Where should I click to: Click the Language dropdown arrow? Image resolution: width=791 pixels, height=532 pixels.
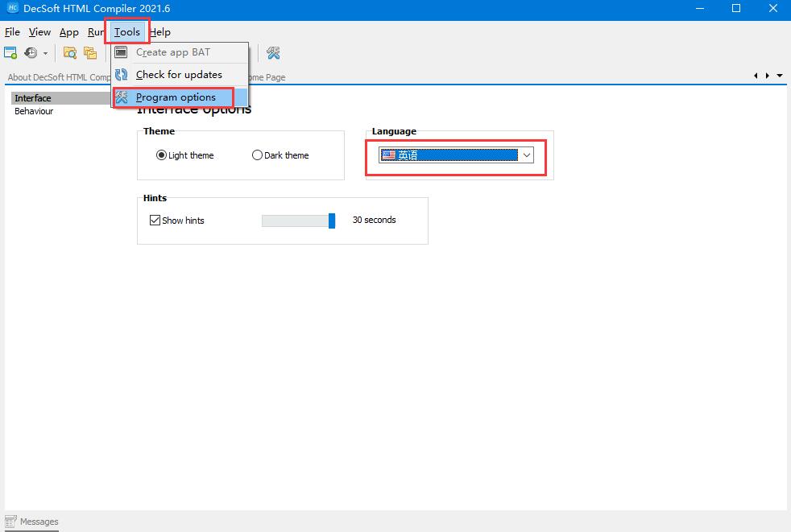click(x=527, y=155)
